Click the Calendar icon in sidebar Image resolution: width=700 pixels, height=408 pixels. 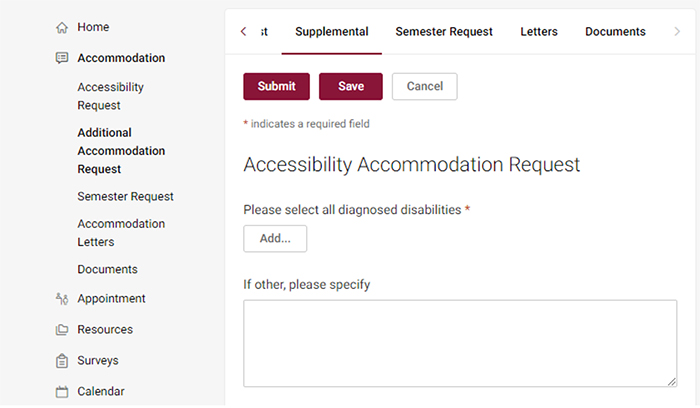click(x=62, y=391)
